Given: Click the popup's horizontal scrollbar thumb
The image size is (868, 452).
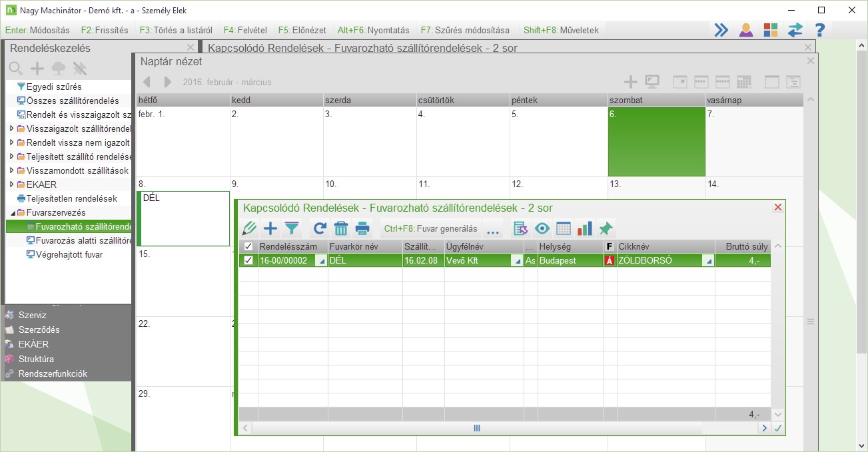Looking at the screenshot, I should [477, 429].
